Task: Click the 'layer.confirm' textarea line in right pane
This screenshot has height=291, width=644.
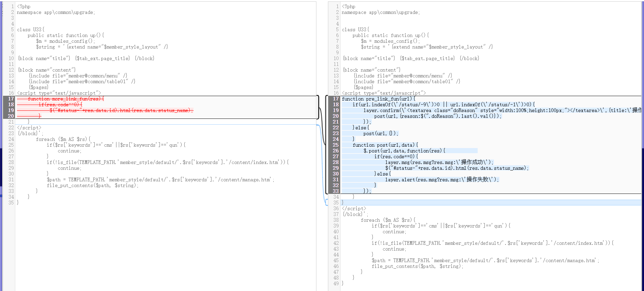Action: 475,110
